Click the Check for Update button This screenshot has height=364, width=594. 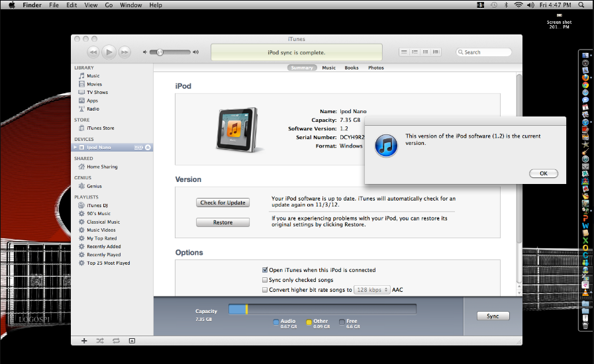(x=223, y=203)
